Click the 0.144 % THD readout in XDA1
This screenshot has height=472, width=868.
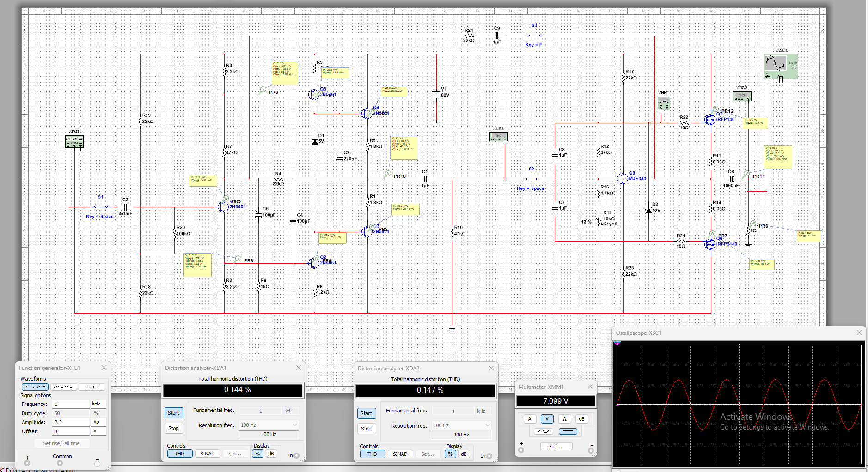(233, 390)
